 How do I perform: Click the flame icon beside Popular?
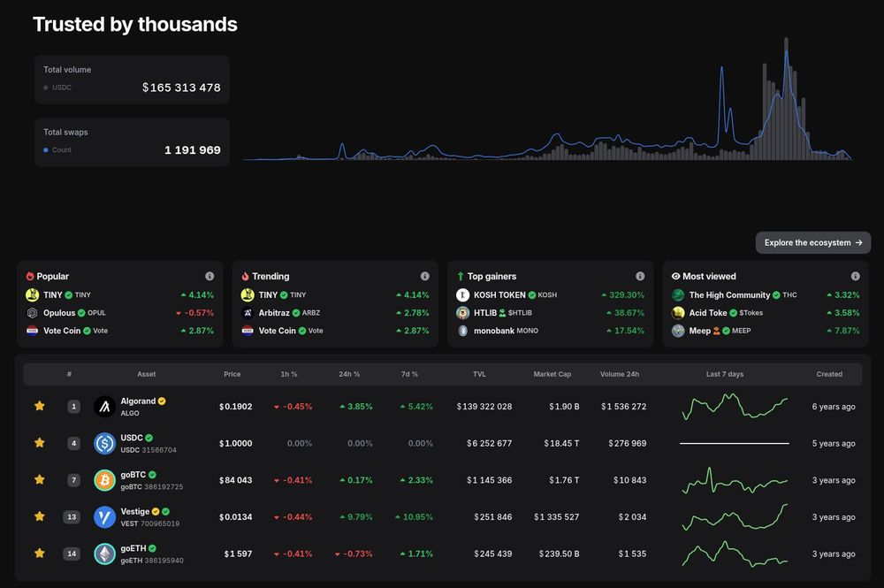pos(30,276)
